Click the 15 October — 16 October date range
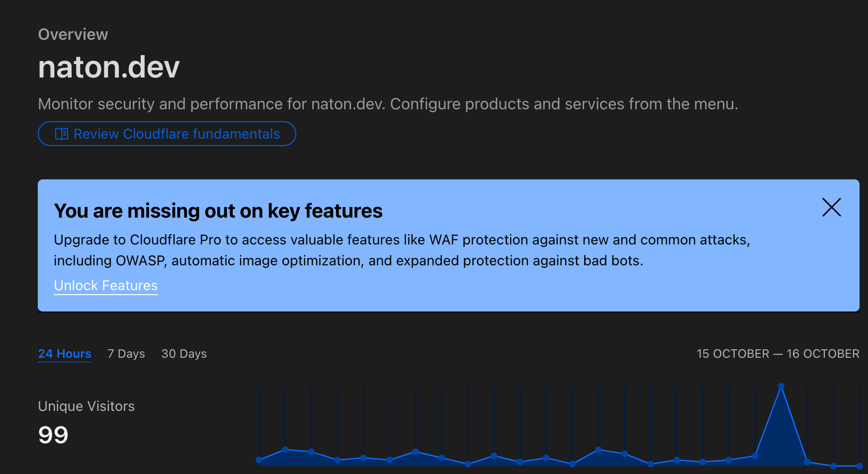 [778, 354]
